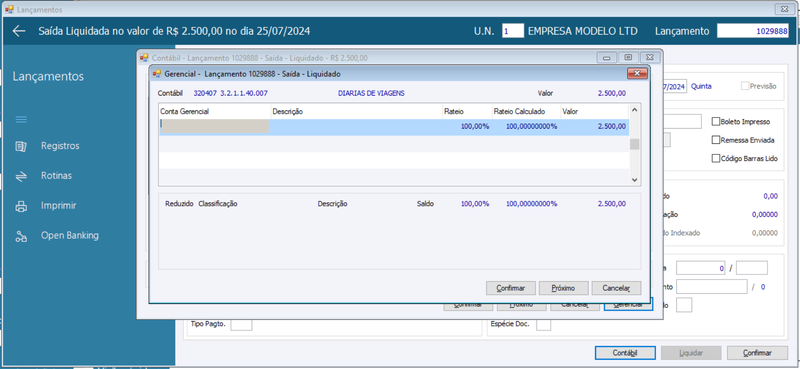The image size is (800, 369).
Task: Click the Rateio Calculado column header
Action: (x=526, y=111)
